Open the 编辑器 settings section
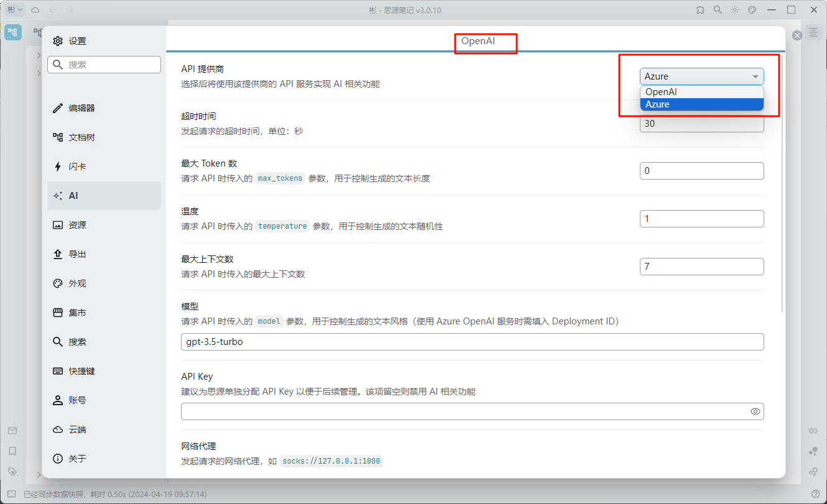The image size is (827, 504). coord(104,108)
